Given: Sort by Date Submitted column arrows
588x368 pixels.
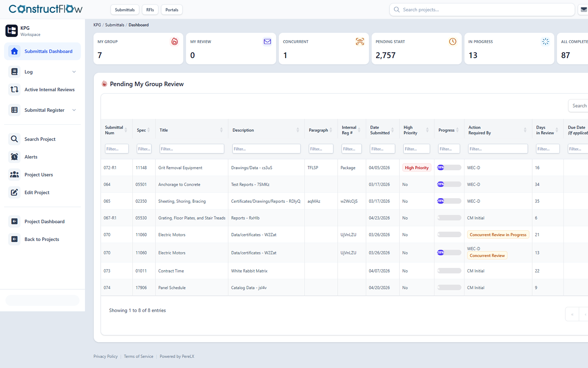Looking at the screenshot, I should pyautogui.click(x=392, y=130).
